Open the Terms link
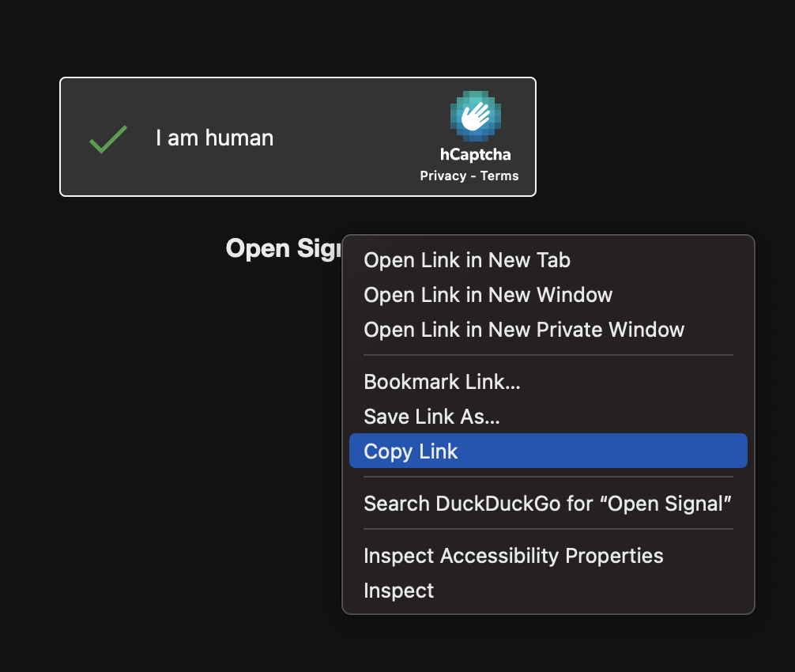 (x=499, y=176)
